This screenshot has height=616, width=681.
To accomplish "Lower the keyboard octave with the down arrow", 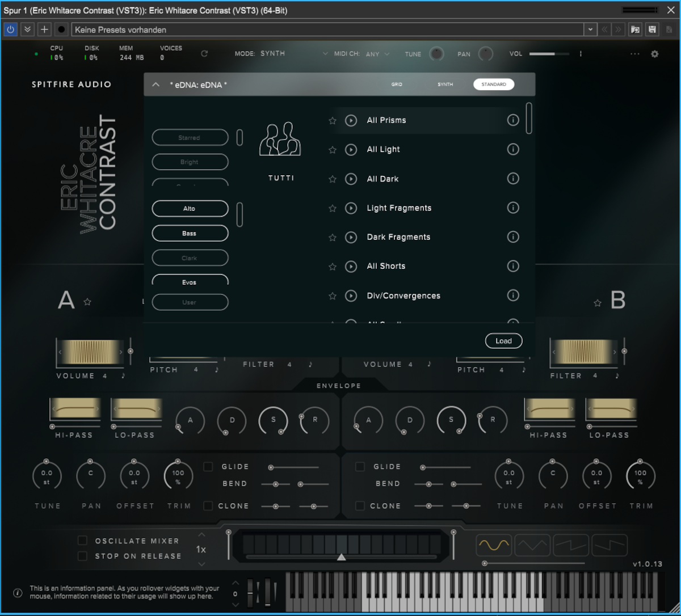I will [236, 605].
